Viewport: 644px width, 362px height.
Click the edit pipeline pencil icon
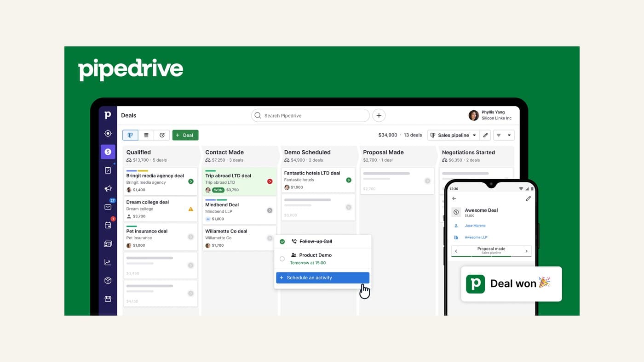pyautogui.click(x=485, y=135)
